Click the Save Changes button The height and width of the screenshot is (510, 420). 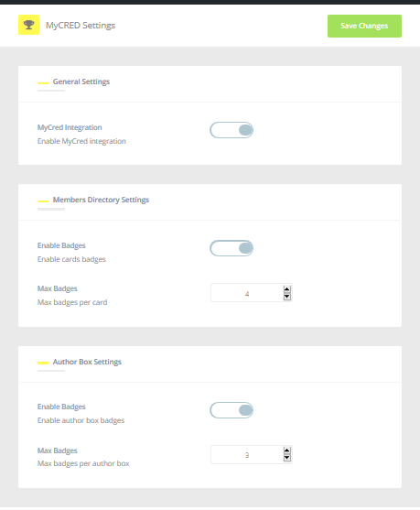(364, 26)
